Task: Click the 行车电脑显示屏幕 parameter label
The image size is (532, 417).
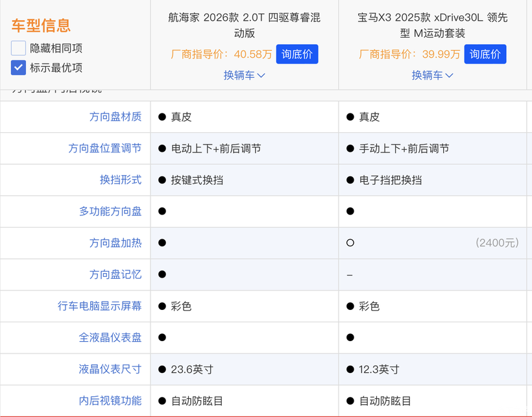Action: click(x=100, y=306)
